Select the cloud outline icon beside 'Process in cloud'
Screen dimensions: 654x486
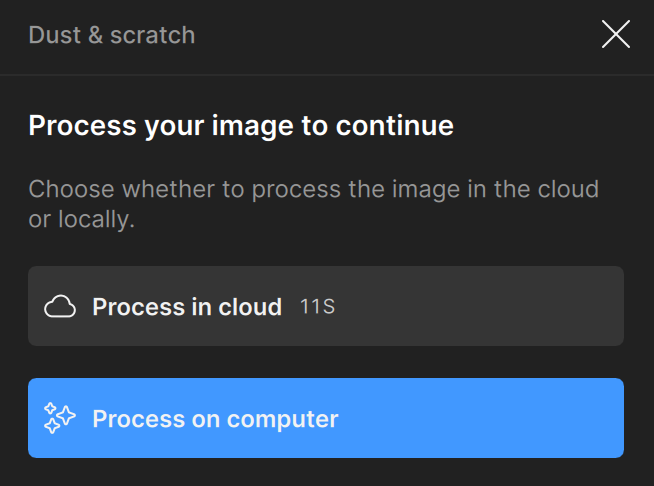pos(60,307)
